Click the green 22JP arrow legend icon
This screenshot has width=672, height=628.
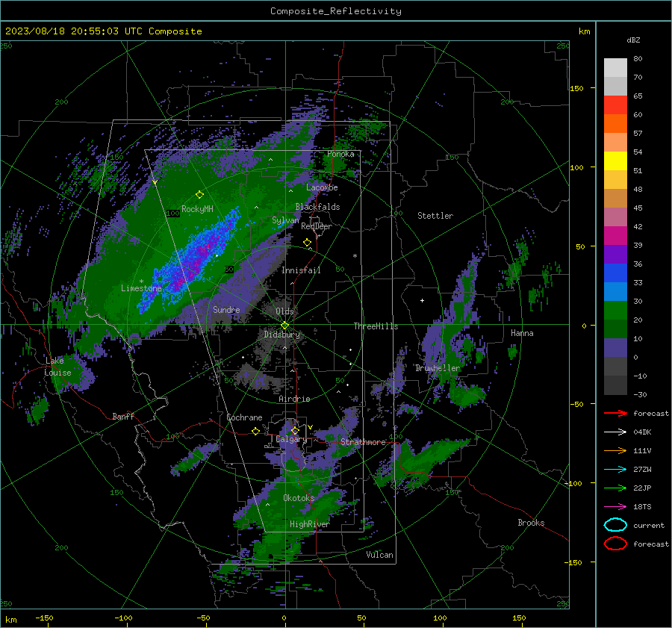(x=615, y=488)
